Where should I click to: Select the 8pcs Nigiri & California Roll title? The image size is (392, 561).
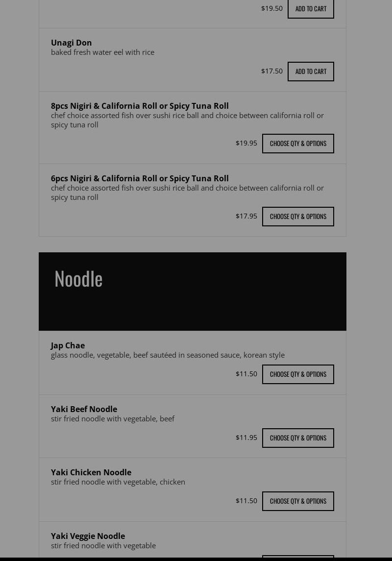click(140, 106)
